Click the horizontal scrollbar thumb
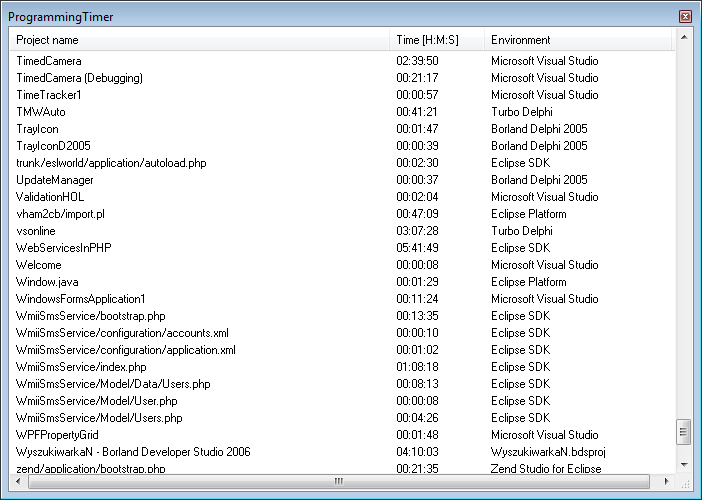This screenshot has width=702, height=500. [339, 481]
